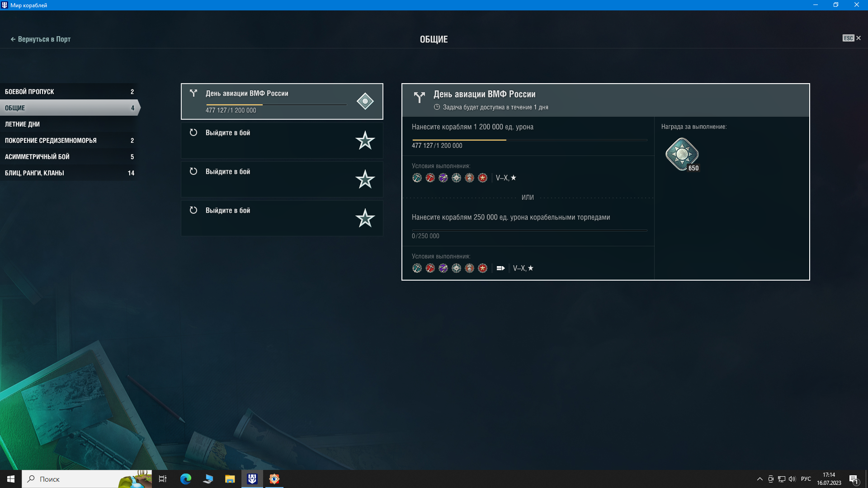Click the 477 127 / 1 200 000 text in details

[437, 145]
